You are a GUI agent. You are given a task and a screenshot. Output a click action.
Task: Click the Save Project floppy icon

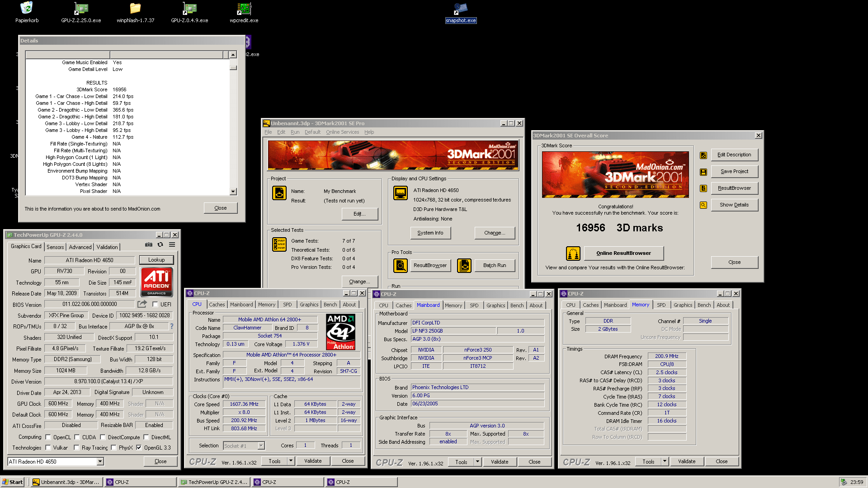point(703,172)
